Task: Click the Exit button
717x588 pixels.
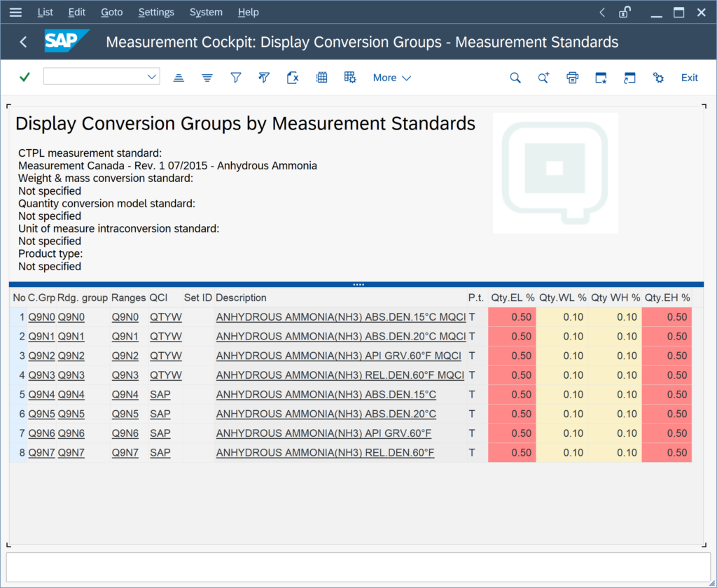Action: (689, 78)
